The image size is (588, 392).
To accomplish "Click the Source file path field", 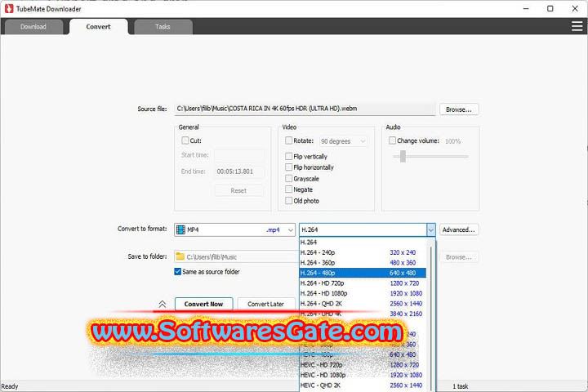I will tap(305, 109).
